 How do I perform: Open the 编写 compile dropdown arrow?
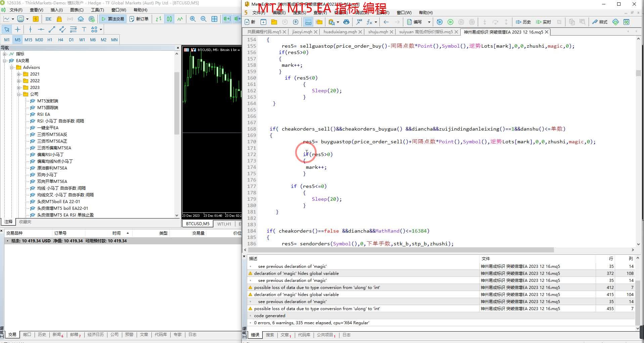(429, 22)
